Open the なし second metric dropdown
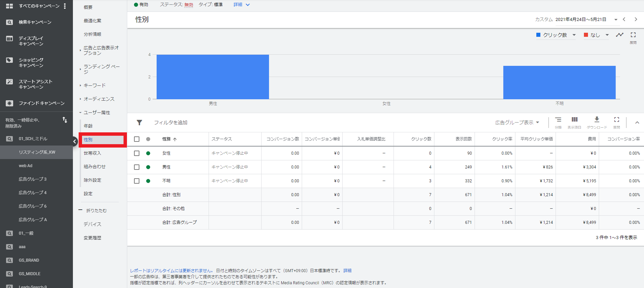This screenshot has width=644, height=288. pos(596,35)
